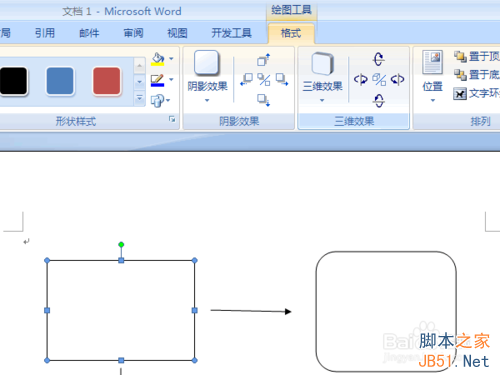Image resolution: width=500 pixels, height=375 pixels.
Task: Open the 三维效果 3-D effects button
Action: 322,77
